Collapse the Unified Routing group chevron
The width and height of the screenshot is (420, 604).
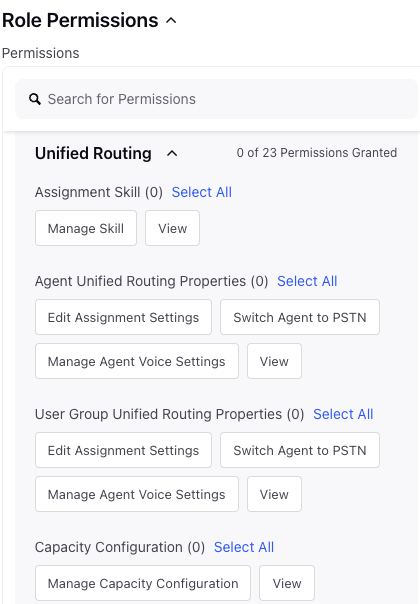click(x=172, y=153)
